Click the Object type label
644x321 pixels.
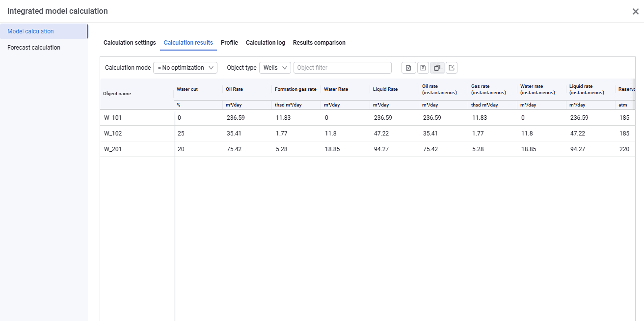[241, 68]
